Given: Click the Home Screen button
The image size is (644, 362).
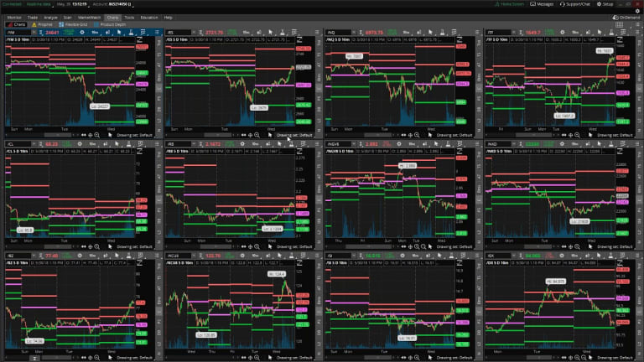Looking at the screenshot, I should (509, 4).
